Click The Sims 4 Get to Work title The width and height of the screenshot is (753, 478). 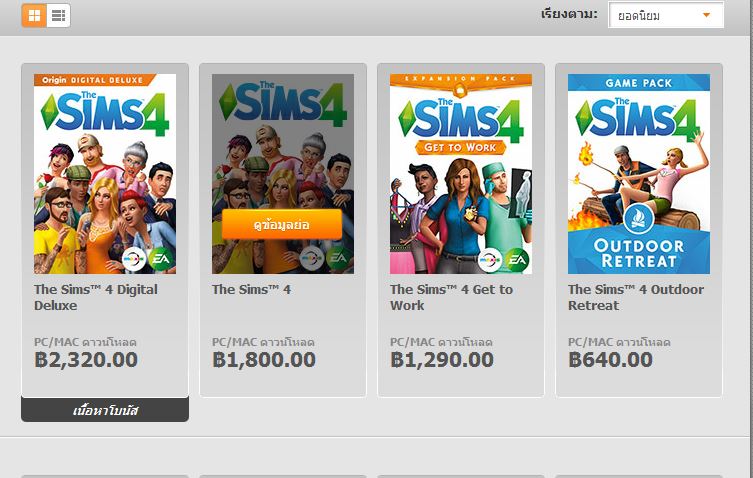451,297
